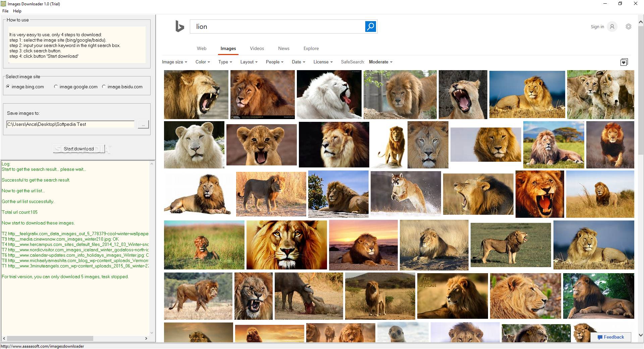644x349 pixels.
Task: Click the application icon in title bar
Action: (x=3, y=4)
